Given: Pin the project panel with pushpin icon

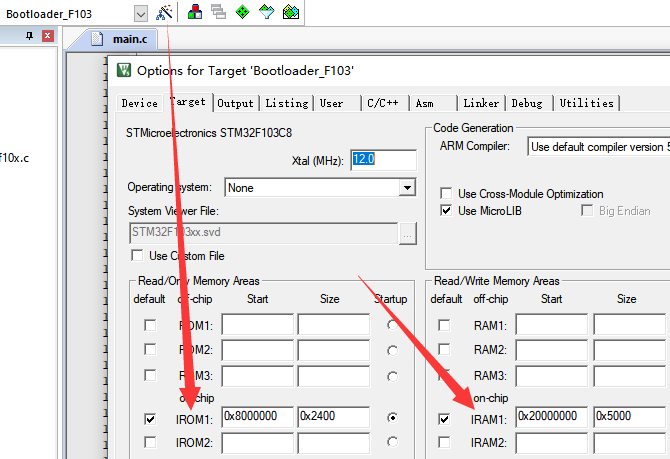Looking at the screenshot, I should (29, 36).
